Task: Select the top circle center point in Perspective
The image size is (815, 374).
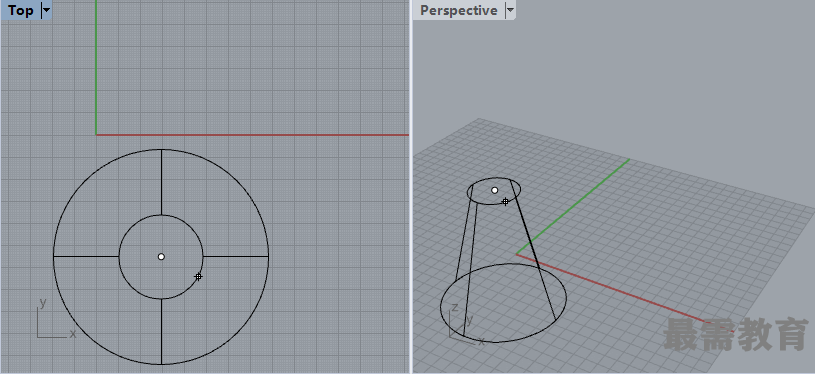Action: [x=494, y=190]
